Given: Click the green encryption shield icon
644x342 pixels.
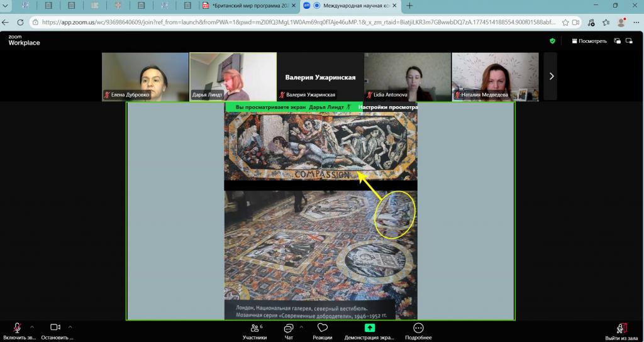Looking at the screenshot, I should pyautogui.click(x=552, y=41).
